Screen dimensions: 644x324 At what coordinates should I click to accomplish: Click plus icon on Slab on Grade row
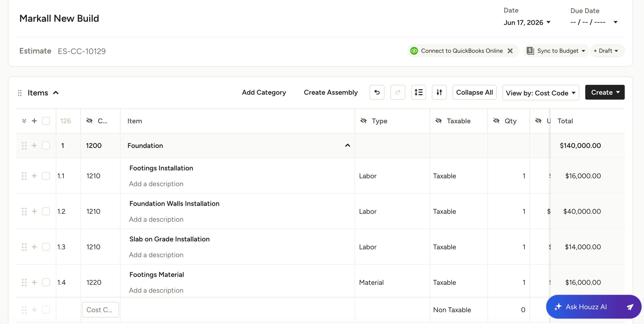[34, 247]
